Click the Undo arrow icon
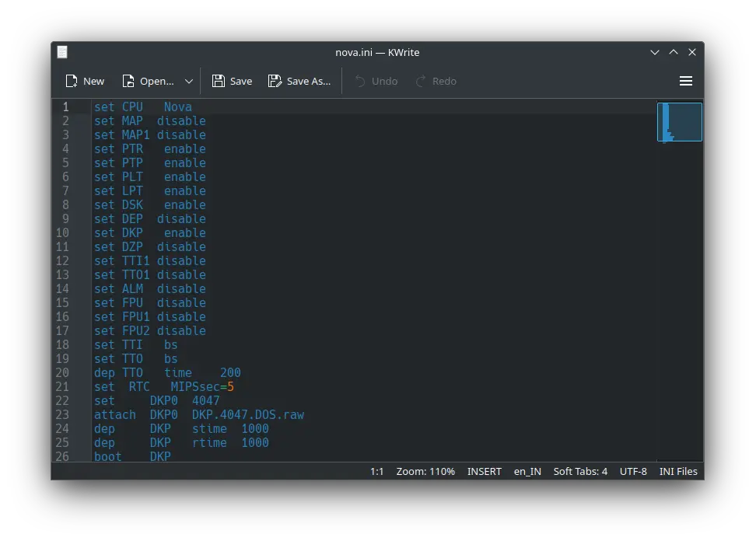This screenshot has height=541, width=756. coord(360,81)
